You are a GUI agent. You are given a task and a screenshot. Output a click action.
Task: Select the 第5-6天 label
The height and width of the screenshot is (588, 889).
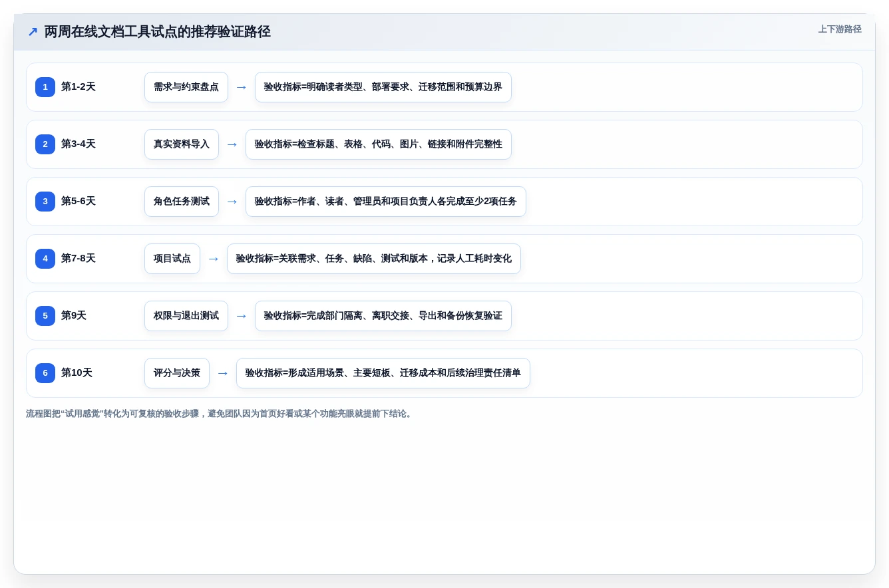(x=79, y=202)
